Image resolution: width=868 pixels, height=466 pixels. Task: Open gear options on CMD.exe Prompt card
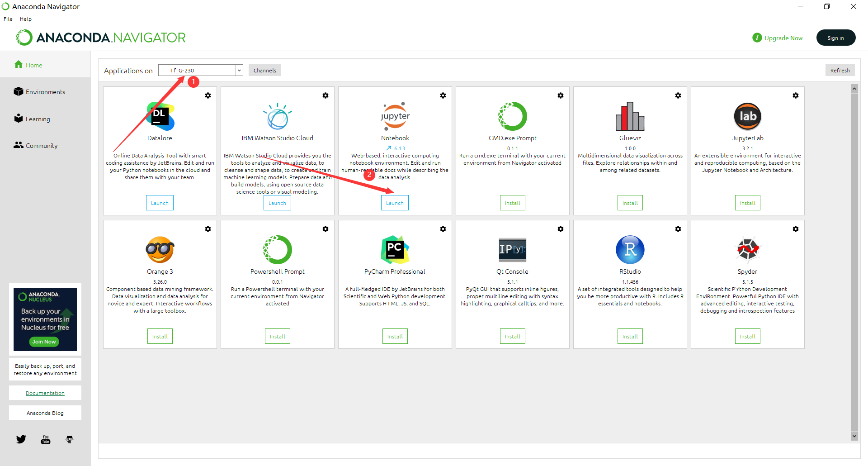point(561,95)
